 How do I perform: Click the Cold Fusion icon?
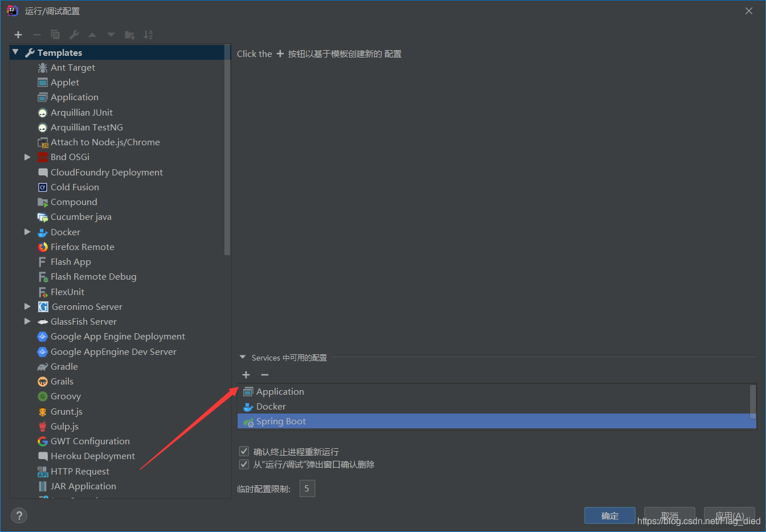pos(43,187)
